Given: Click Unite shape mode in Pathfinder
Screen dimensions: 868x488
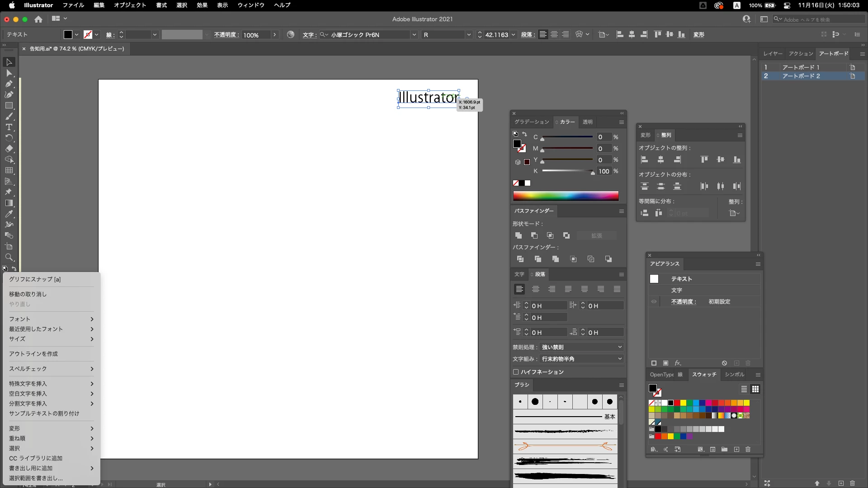Looking at the screenshot, I should tap(519, 235).
